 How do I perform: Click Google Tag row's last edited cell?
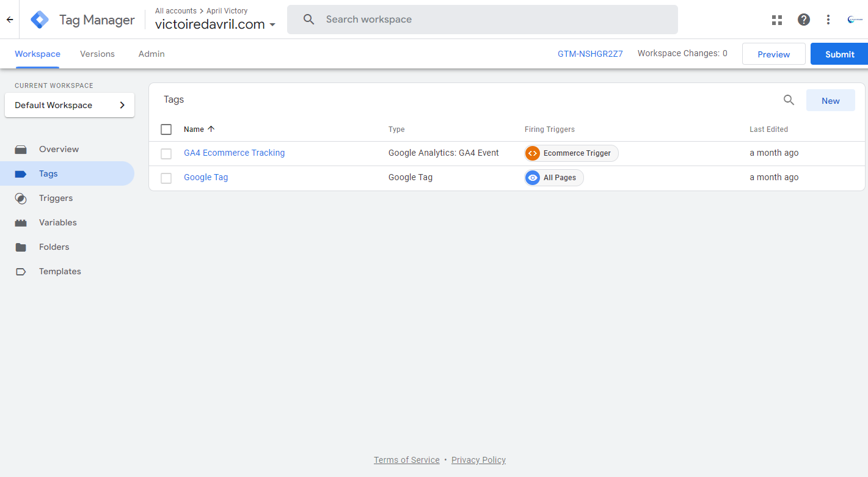click(774, 177)
